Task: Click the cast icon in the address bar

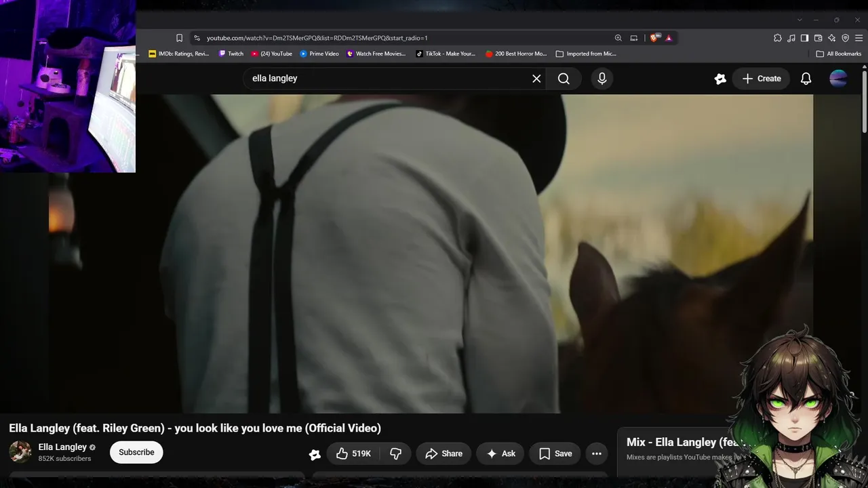Action: point(633,38)
